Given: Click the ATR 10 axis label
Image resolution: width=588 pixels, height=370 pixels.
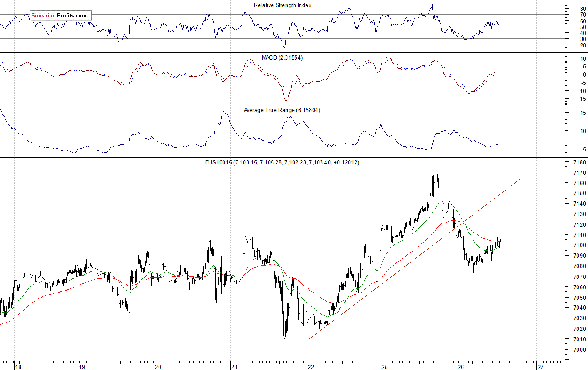Looking at the screenshot, I should click(583, 131).
